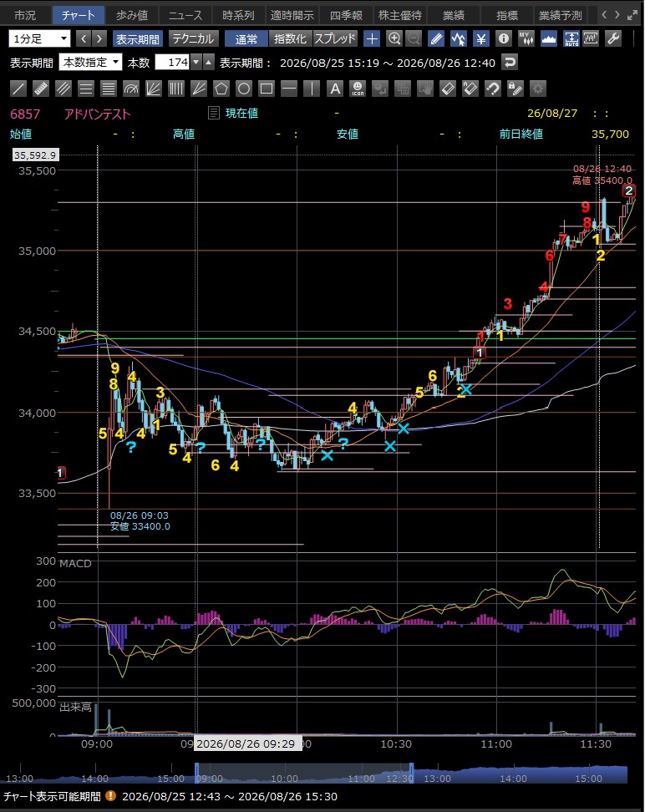Go to previous period arrow button
This screenshot has height=812, width=645.
pyautogui.click(x=84, y=38)
